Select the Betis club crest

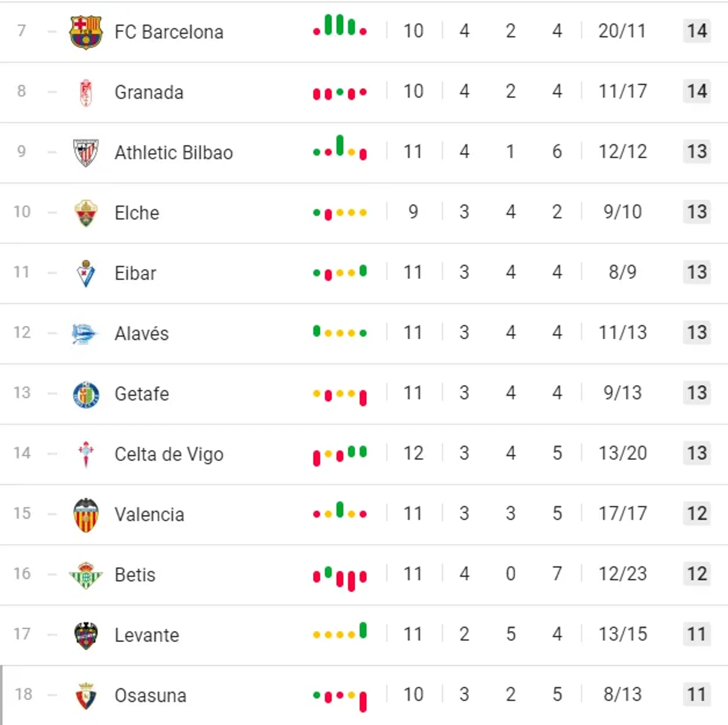click(x=86, y=575)
